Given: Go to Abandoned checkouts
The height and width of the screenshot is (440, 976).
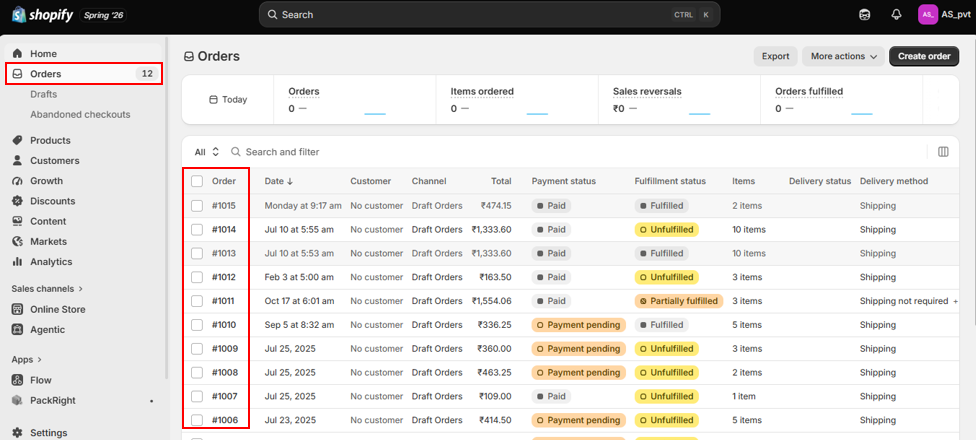Looking at the screenshot, I should 80,115.
